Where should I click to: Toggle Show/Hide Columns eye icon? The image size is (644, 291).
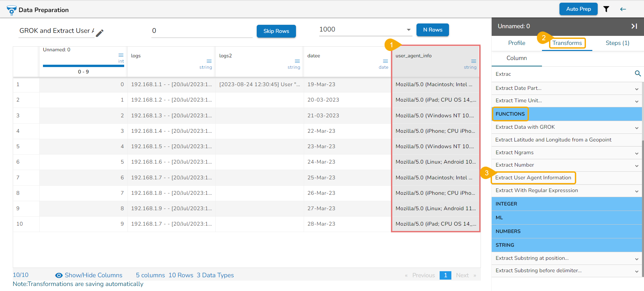click(x=59, y=275)
